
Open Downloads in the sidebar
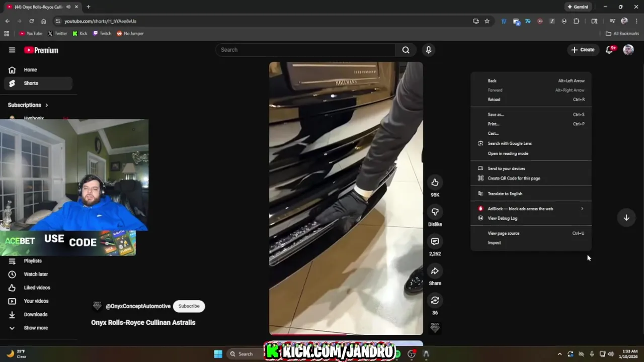point(38,315)
